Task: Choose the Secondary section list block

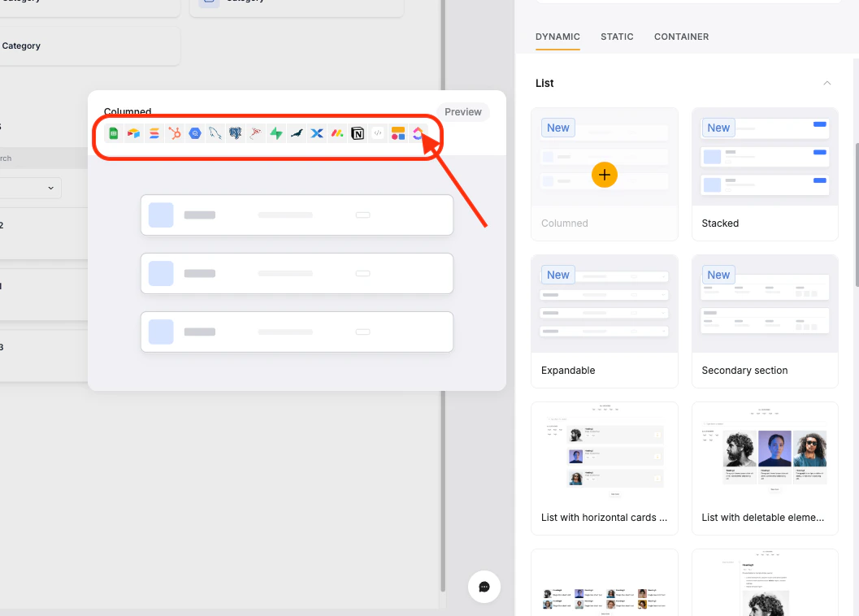Action: tap(765, 321)
